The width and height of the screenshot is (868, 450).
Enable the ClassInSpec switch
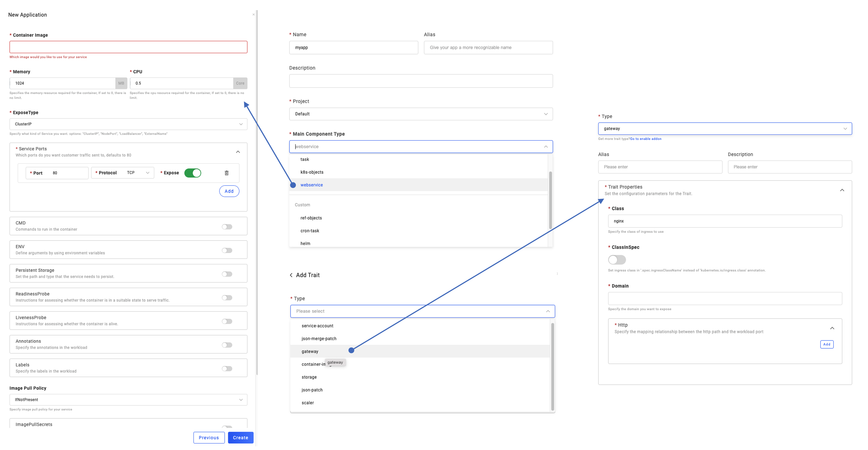point(617,260)
